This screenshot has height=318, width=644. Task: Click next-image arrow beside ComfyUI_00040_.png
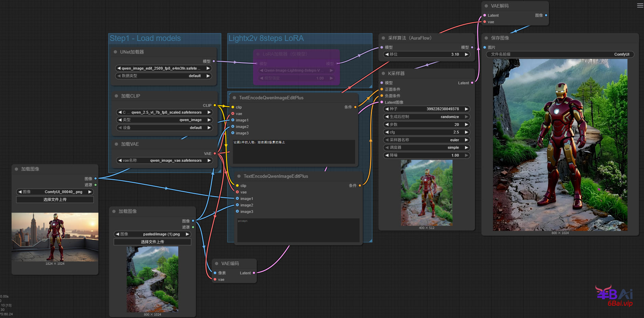pyautogui.click(x=90, y=192)
